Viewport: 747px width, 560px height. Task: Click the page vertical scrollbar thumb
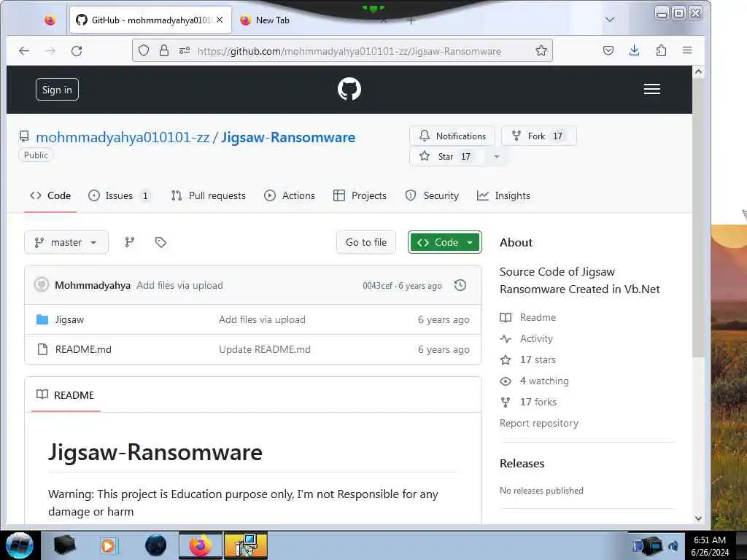pyautogui.click(x=698, y=218)
